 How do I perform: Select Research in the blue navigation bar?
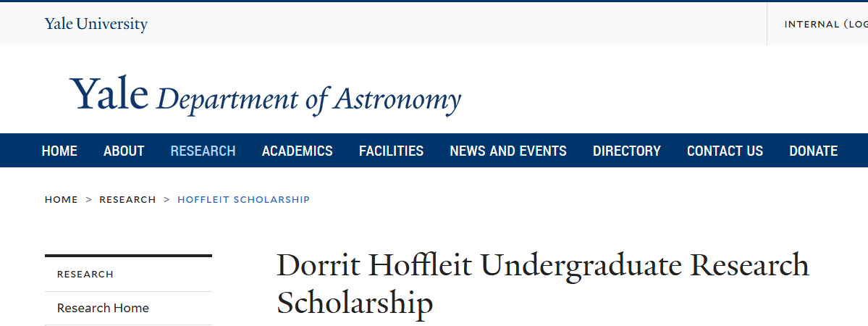click(203, 151)
